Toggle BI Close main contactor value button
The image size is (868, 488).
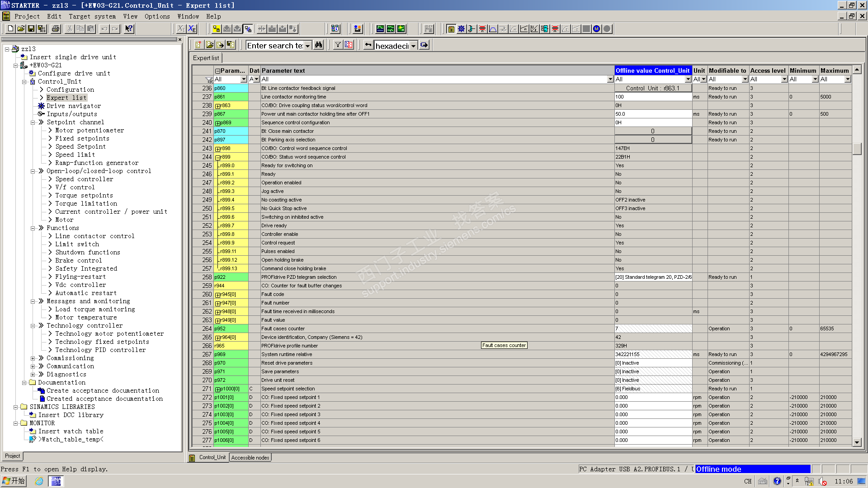[653, 131]
